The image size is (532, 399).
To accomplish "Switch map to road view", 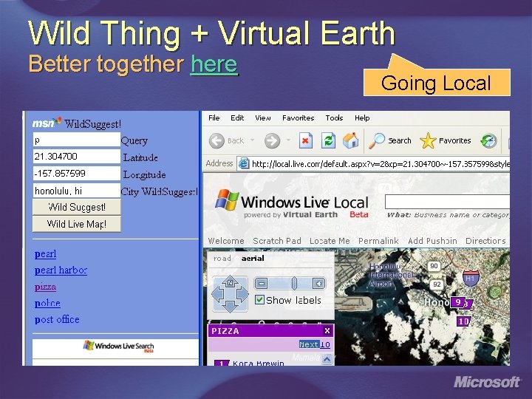I will (222, 259).
